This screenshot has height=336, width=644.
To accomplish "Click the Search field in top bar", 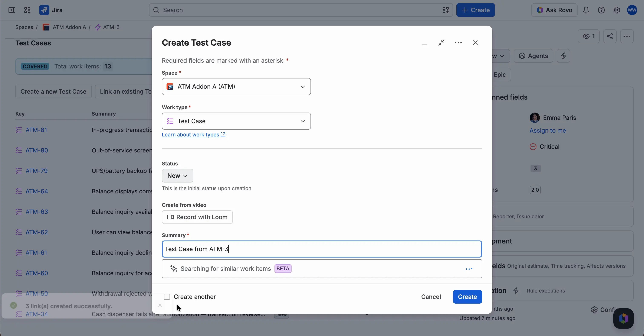I will coord(301,10).
